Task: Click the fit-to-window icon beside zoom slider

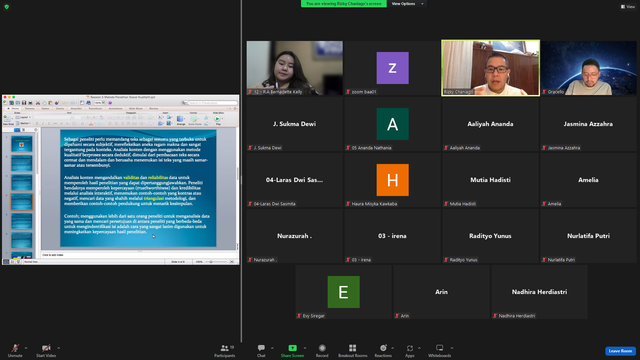Action: point(232,262)
